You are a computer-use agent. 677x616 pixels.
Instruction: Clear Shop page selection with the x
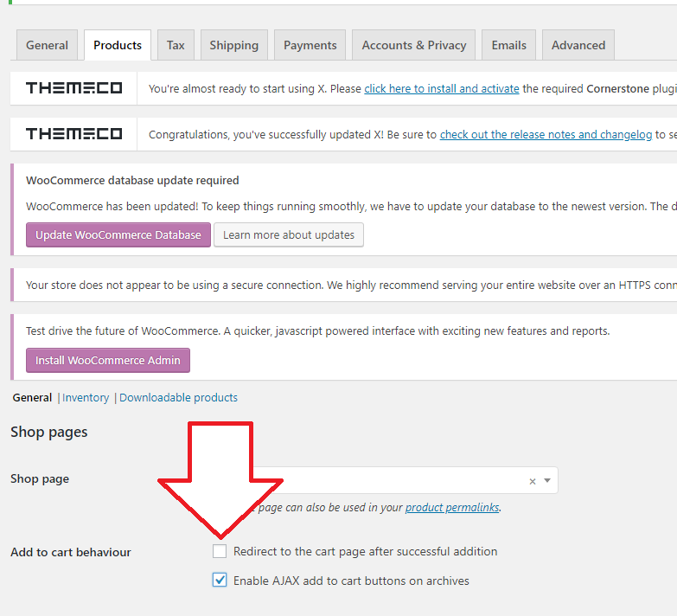tap(533, 481)
